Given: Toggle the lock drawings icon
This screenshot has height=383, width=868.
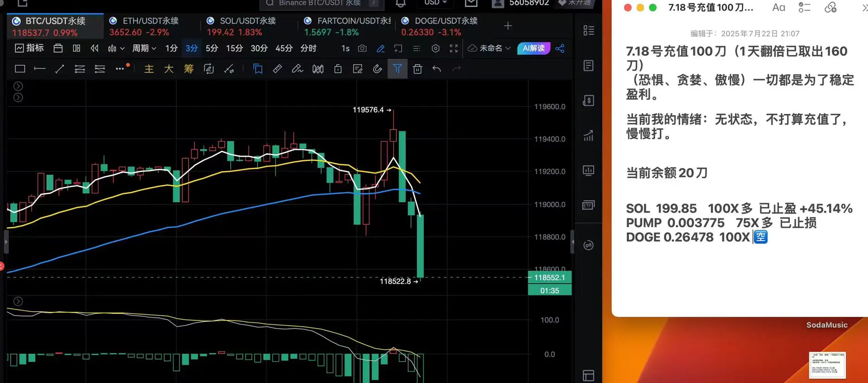Looking at the screenshot, I should click(338, 69).
